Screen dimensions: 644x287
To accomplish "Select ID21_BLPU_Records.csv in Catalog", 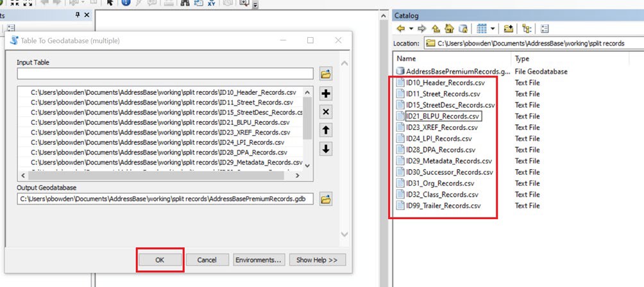I will 439,116.
